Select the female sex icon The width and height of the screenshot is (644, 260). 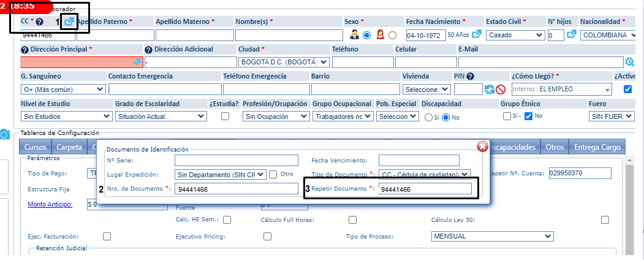point(380,35)
